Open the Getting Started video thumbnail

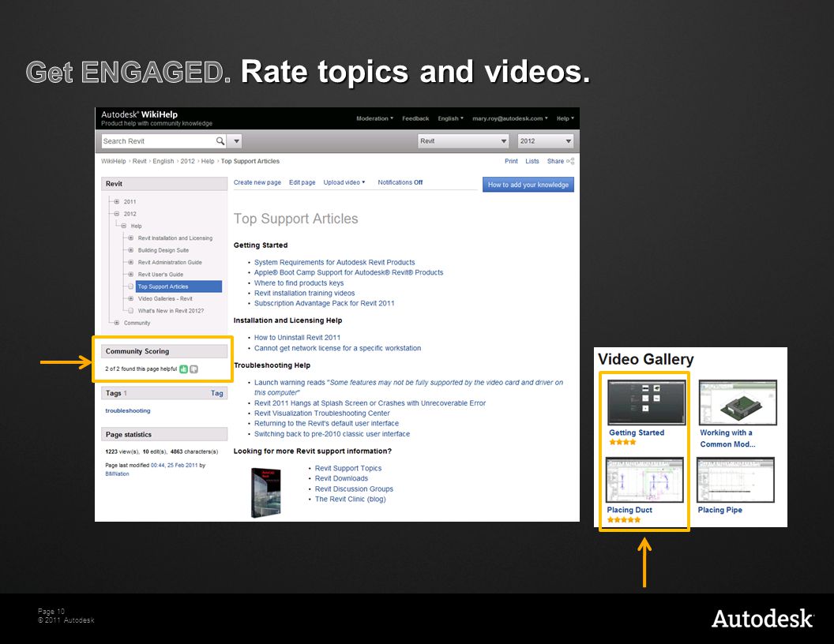pyautogui.click(x=646, y=402)
